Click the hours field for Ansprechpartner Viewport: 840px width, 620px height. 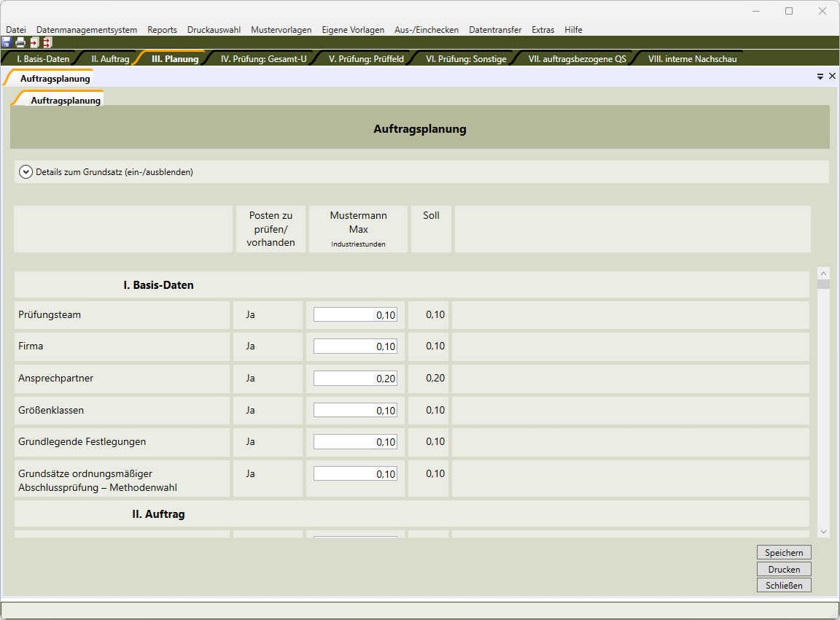[355, 379]
